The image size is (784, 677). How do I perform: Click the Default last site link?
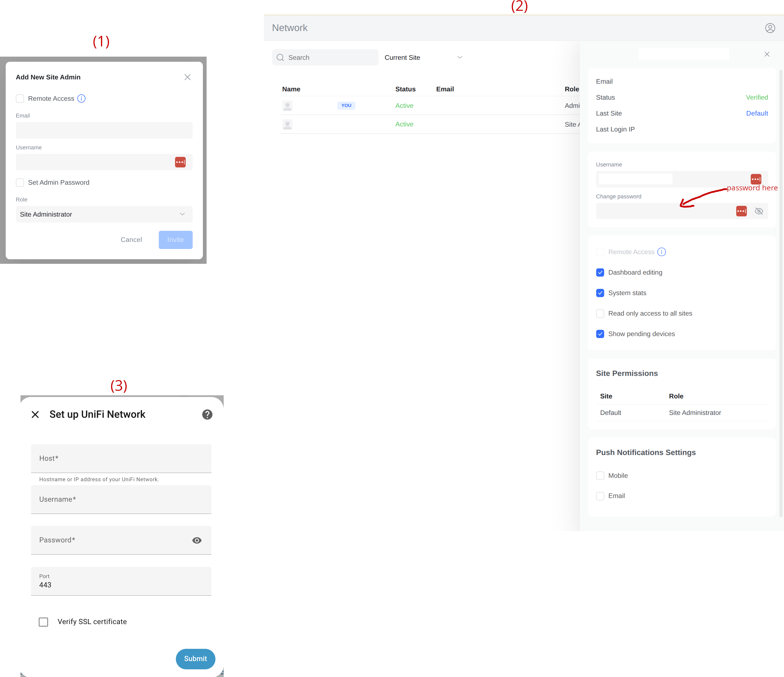757,113
